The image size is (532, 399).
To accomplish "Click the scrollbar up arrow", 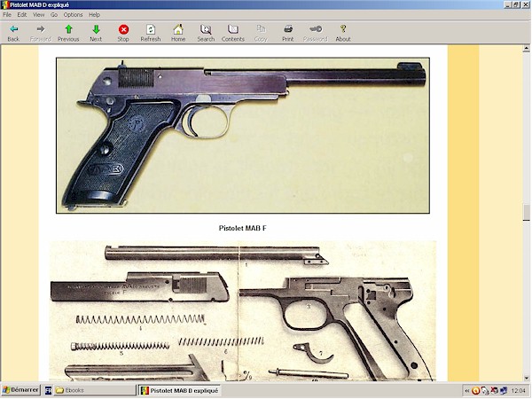I will (x=526, y=49).
